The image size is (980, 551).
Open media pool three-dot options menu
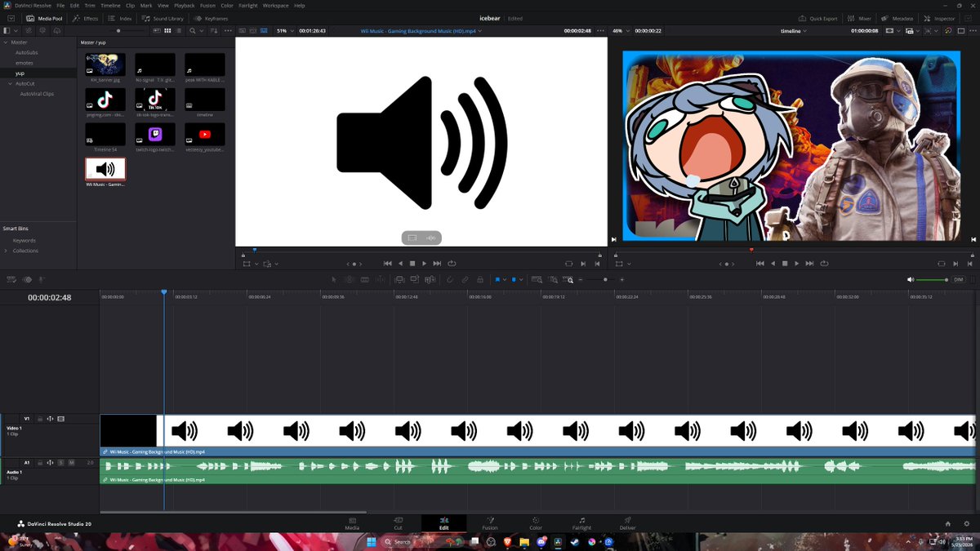pos(226,30)
